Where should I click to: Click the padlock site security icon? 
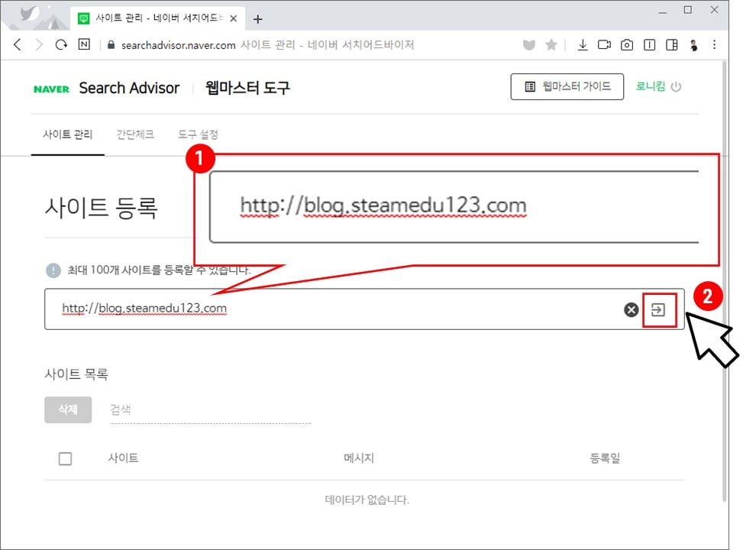pyautogui.click(x=111, y=45)
